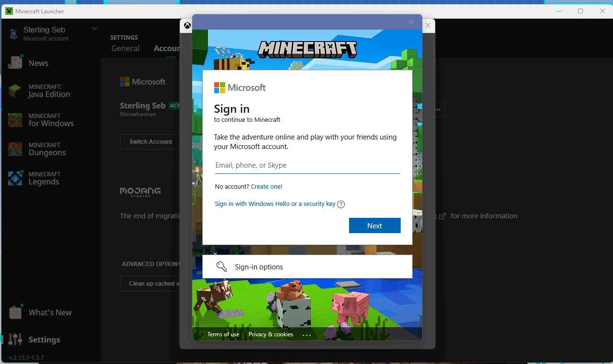Select Minecraft Java Edition grass block icon
Image resolution: width=613 pixels, height=364 pixels.
click(15, 91)
